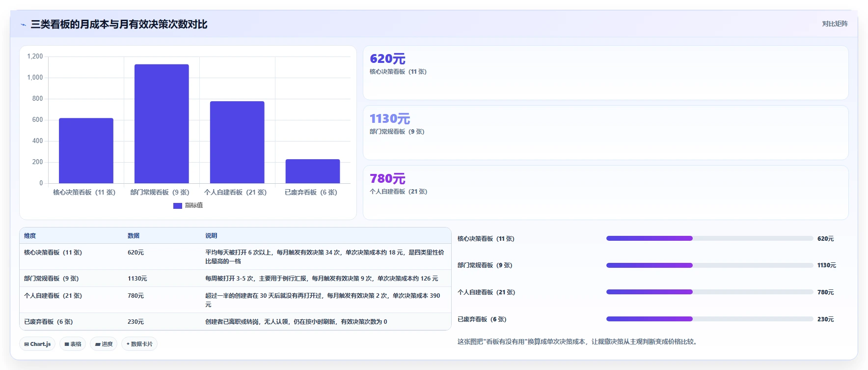The width and height of the screenshot is (868, 370).
Task: Click table cell 核心决策看板（11 张）
Action: pos(53,253)
